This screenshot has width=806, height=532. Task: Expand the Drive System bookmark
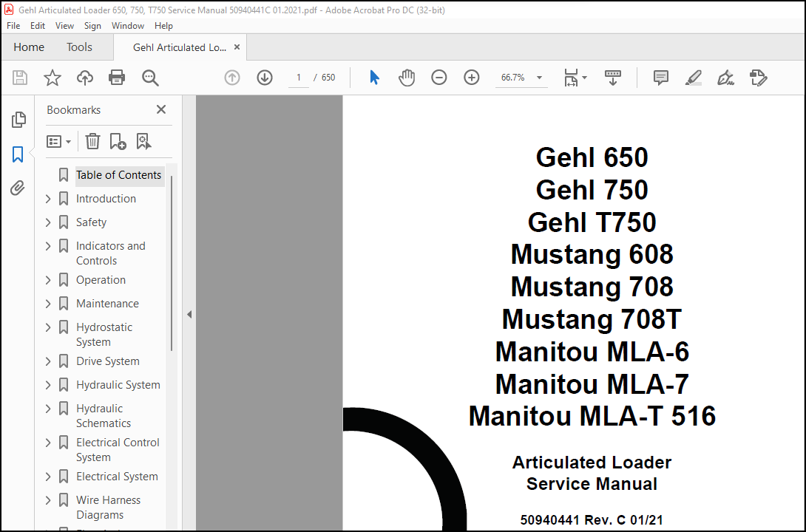48,361
